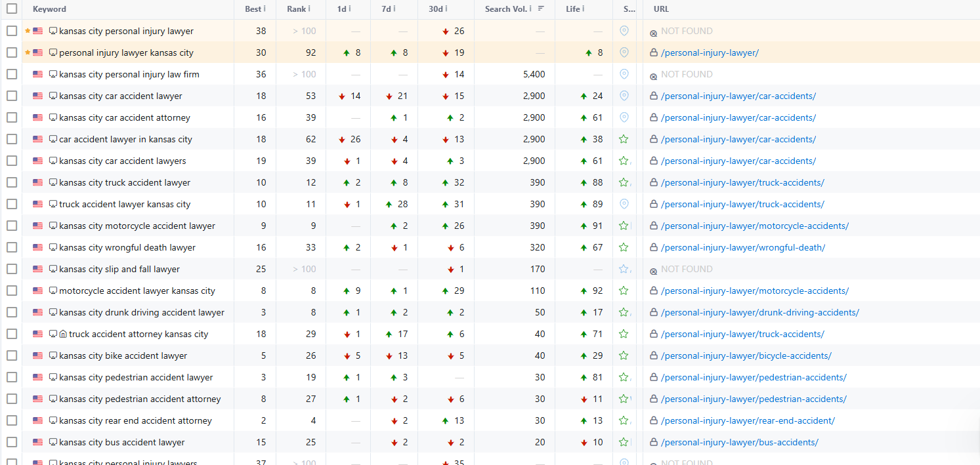Viewport: 980px width, 465px height.
Task: Click the location pin icon for 'truck accident lawyer kansas city'
Action: [x=624, y=204]
